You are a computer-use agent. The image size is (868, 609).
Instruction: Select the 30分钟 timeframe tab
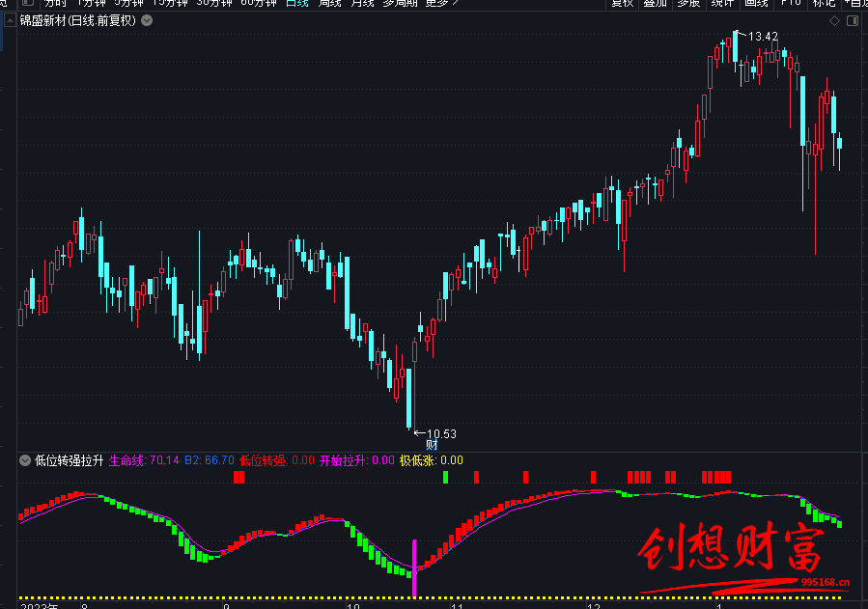[x=213, y=3]
